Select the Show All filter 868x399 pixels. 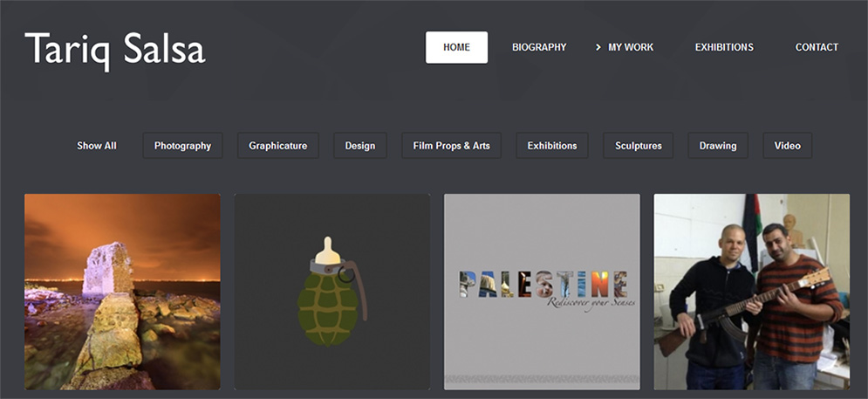pos(96,146)
